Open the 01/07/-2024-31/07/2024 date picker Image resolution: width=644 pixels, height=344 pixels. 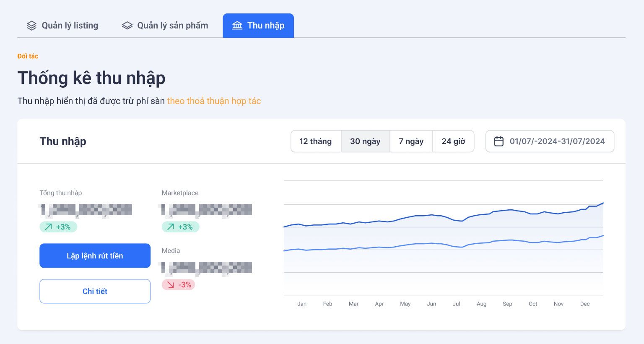(x=550, y=141)
